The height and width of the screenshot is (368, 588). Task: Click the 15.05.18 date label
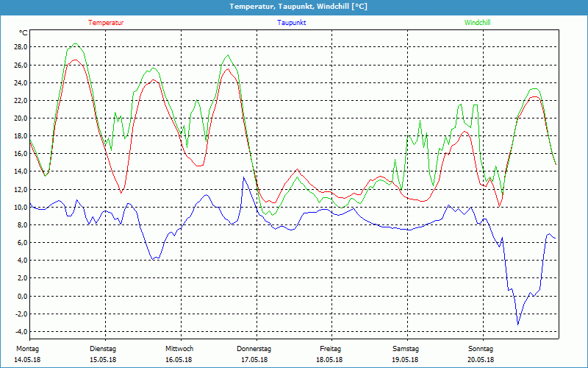pos(103,360)
